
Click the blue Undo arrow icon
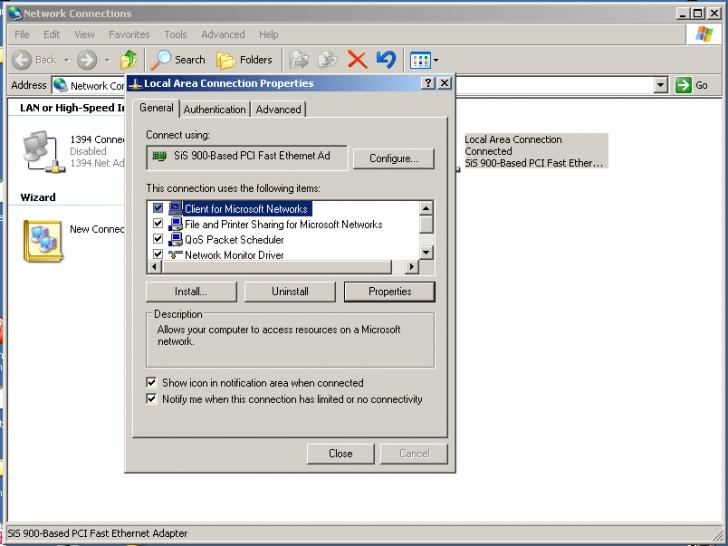coord(386,60)
